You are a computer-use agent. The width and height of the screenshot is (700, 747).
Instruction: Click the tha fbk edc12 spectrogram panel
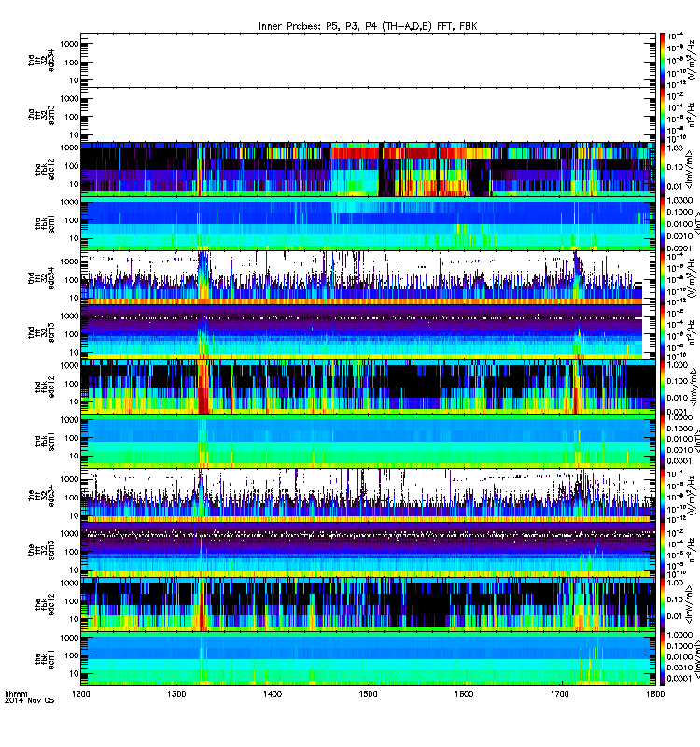368,169
